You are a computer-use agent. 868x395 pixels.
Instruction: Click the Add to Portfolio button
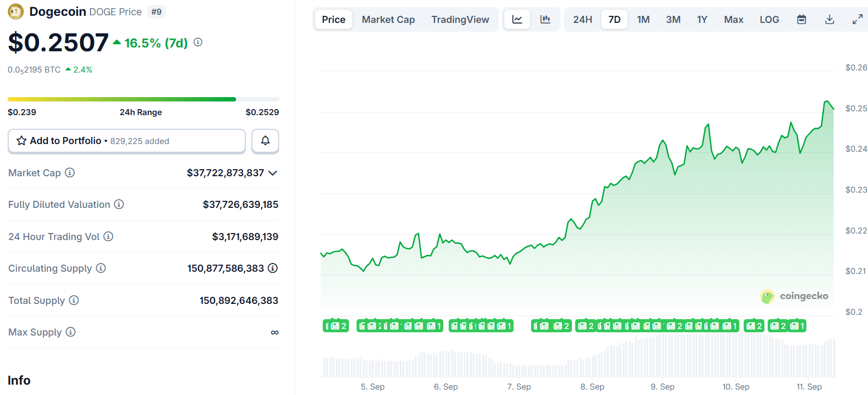[x=126, y=141]
